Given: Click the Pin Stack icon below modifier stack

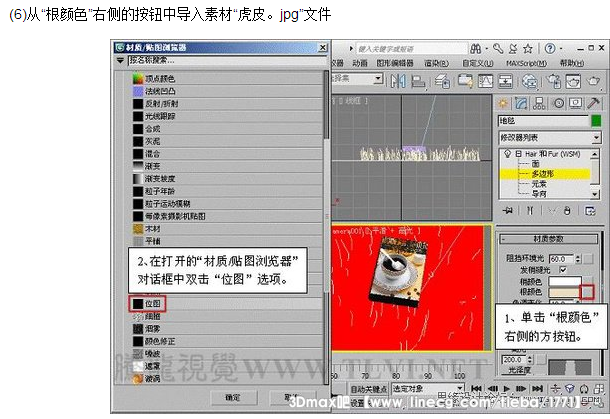Looking at the screenshot, I should point(508,211).
